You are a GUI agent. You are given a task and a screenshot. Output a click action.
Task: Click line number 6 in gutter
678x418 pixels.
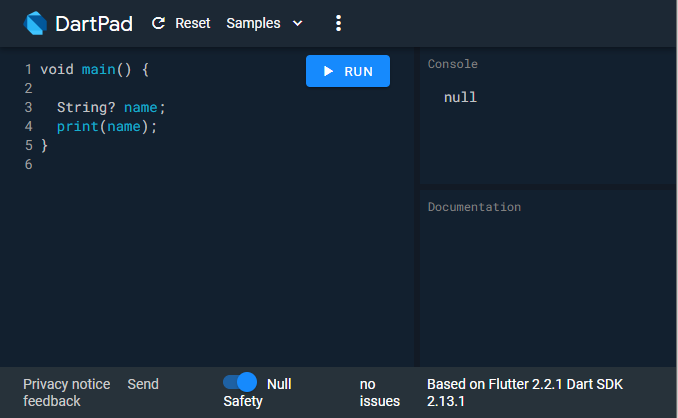pos(29,164)
